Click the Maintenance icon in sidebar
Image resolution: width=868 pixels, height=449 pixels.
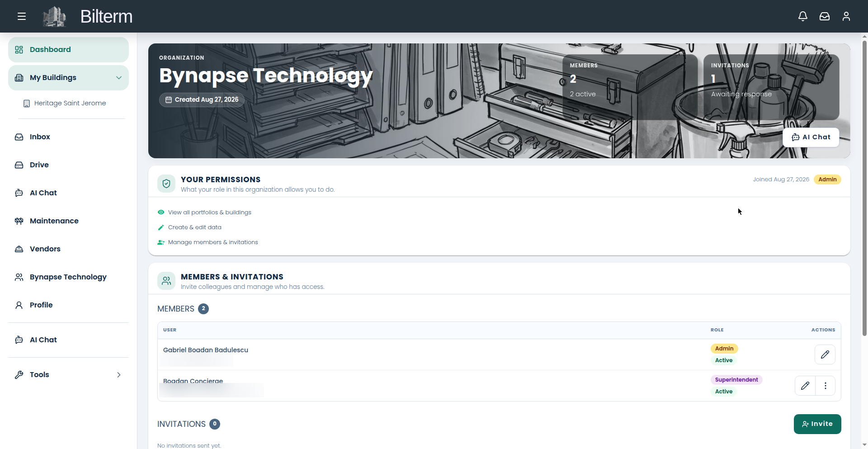click(19, 221)
